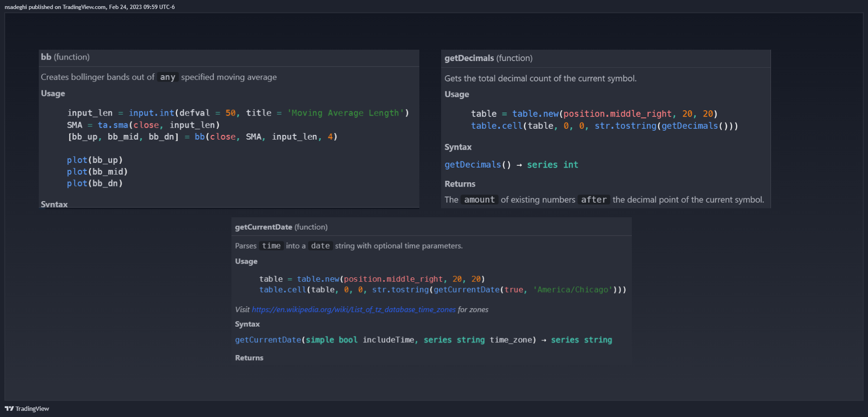Click the 'str.tostring(getDecimals())' code line
The width and height of the screenshot is (868, 417).
tap(605, 126)
